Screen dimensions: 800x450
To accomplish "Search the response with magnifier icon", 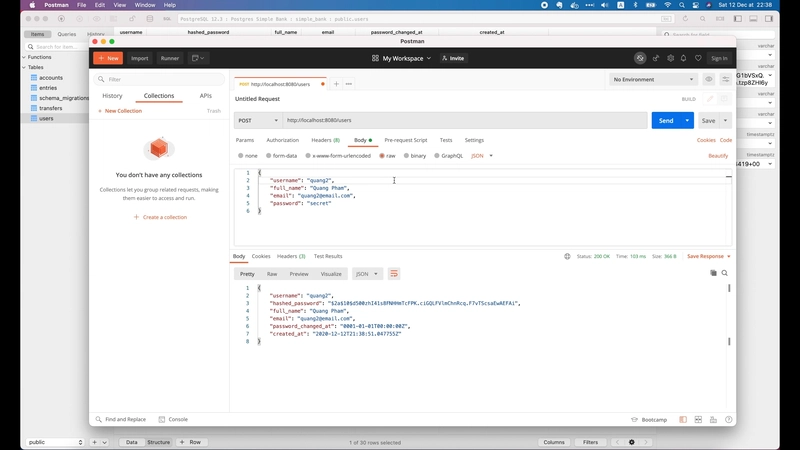I will (725, 273).
